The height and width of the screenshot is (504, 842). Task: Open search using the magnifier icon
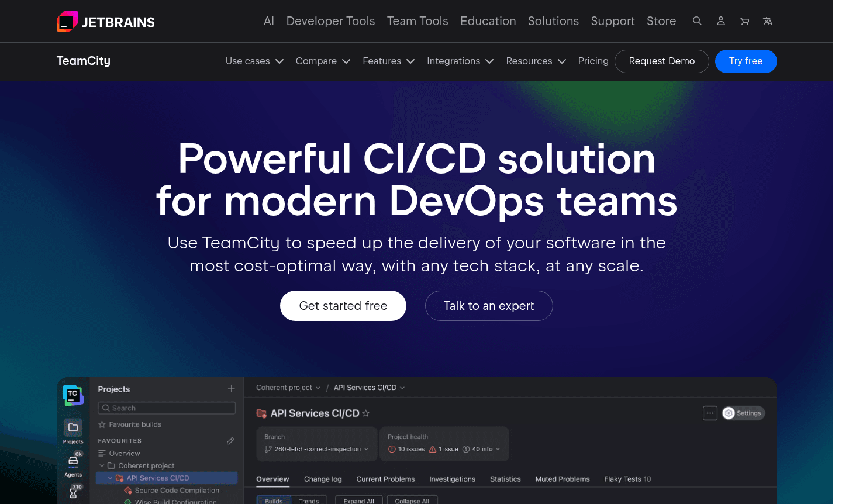[x=697, y=21]
